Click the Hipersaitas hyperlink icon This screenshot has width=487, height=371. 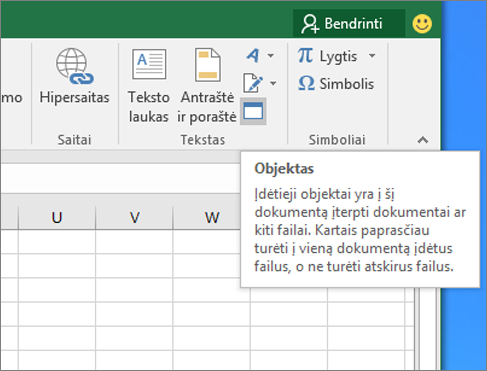click(x=75, y=66)
